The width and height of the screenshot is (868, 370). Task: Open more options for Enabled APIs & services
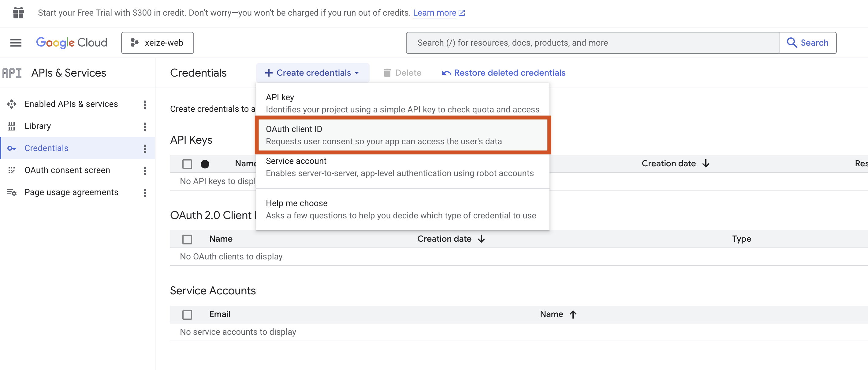click(145, 104)
